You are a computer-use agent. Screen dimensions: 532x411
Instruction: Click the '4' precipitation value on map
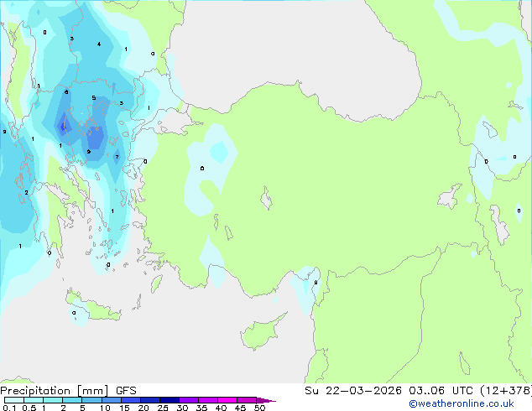(99, 44)
